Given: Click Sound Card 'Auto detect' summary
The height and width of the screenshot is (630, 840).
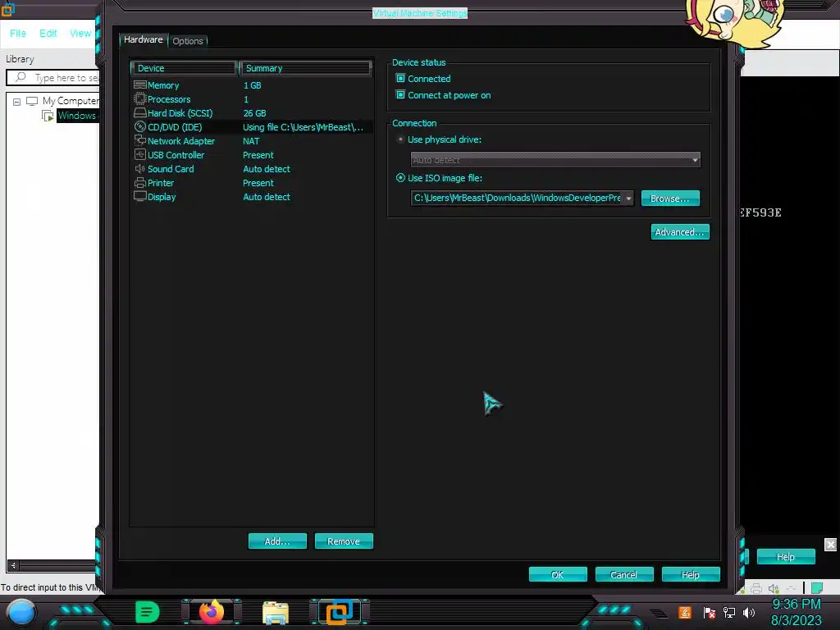Looking at the screenshot, I should click(x=267, y=169).
